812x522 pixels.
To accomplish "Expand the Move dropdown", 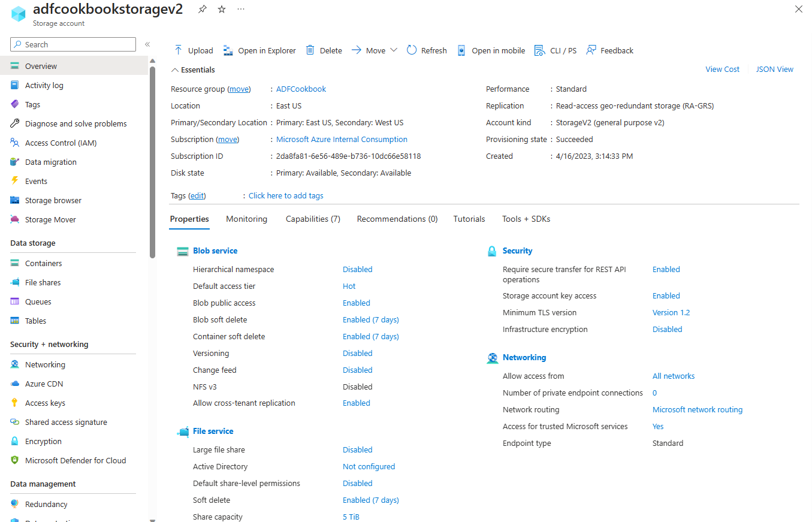I will 393,50.
